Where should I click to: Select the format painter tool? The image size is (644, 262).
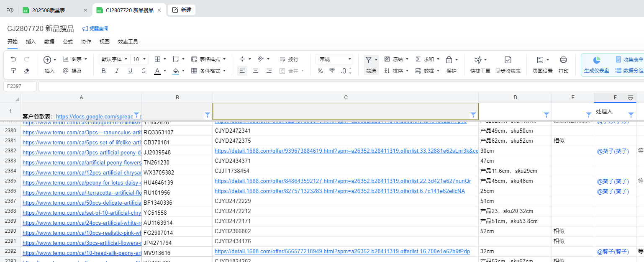pos(13,71)
